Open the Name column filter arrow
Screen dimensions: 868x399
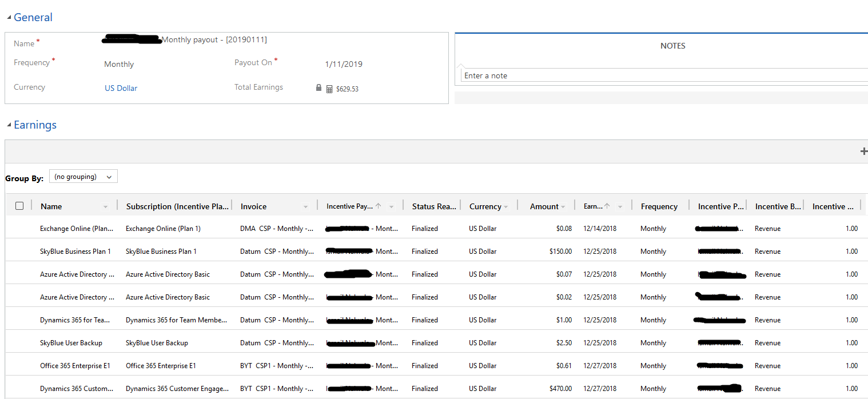(105, 207)
